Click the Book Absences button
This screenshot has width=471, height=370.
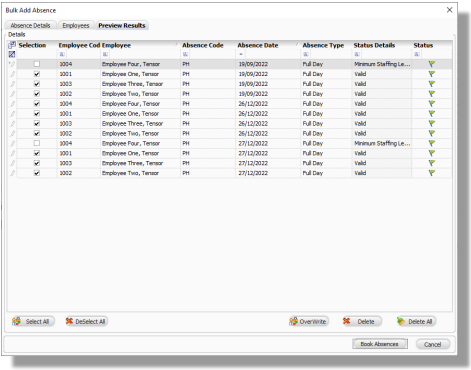[x=380, y=344]
